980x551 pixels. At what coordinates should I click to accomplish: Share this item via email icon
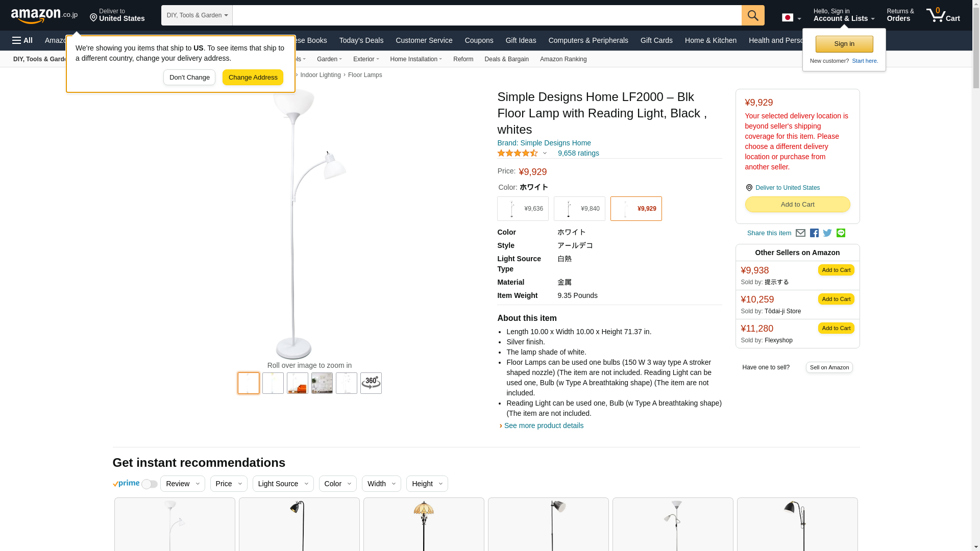click(x=800, y=233)
